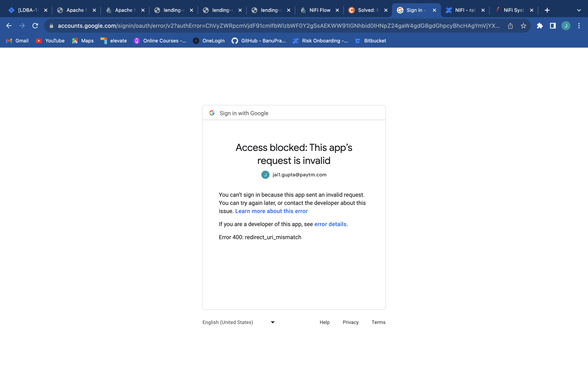Open the error details link
The width and height of the screenshot is (588, 367).
[330, 224]
